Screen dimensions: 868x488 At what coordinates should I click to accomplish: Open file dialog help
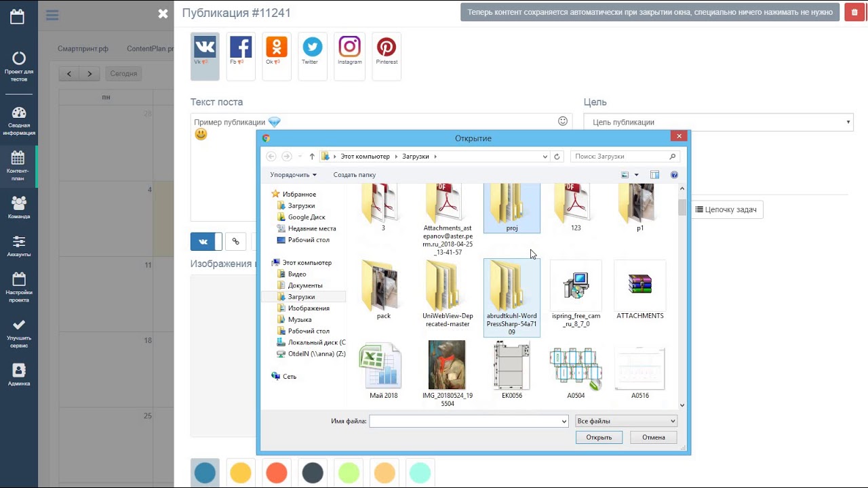pyautogui.click(x=674, y=175)
